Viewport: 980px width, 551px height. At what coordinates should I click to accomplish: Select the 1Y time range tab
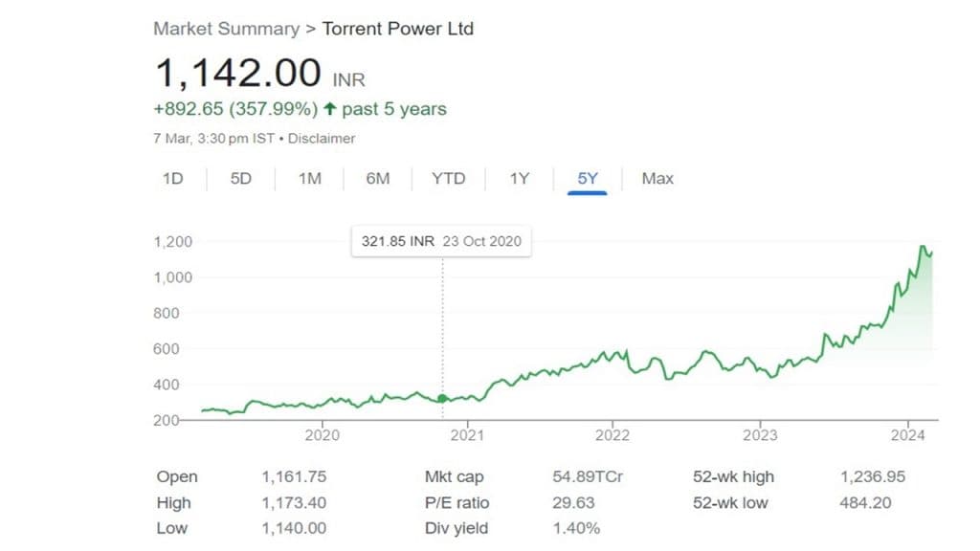[519, 178]
